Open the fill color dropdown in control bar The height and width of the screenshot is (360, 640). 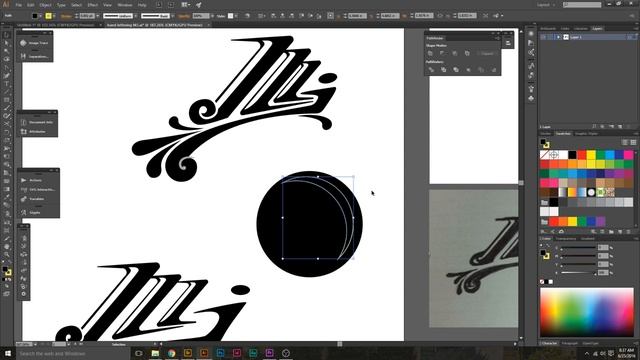pyautogui.click(x=40, y=16)
